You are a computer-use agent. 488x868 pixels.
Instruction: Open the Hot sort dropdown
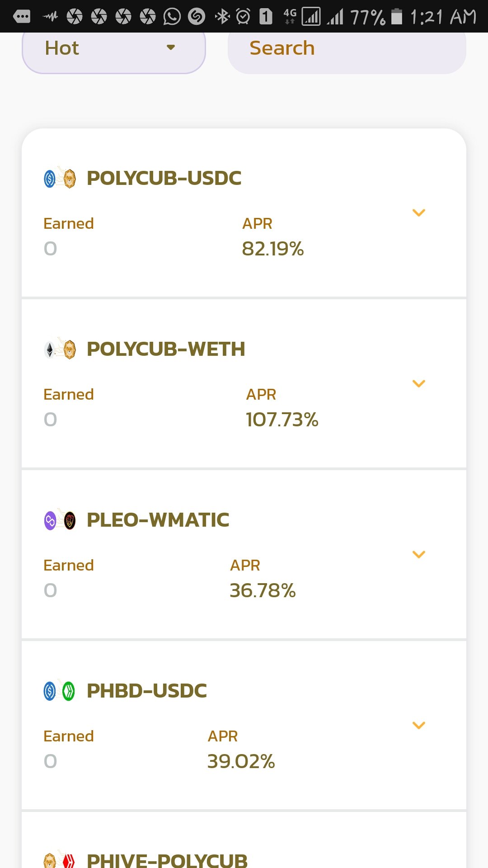click(113, 49)
